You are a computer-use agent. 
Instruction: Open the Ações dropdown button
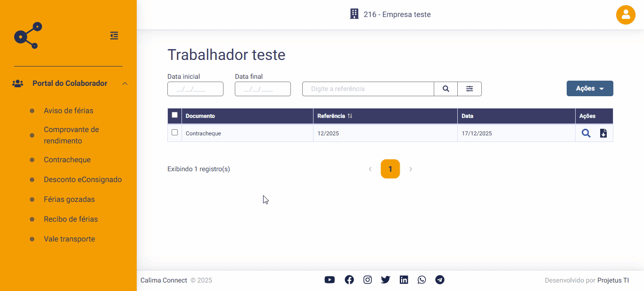click(590, 89)
